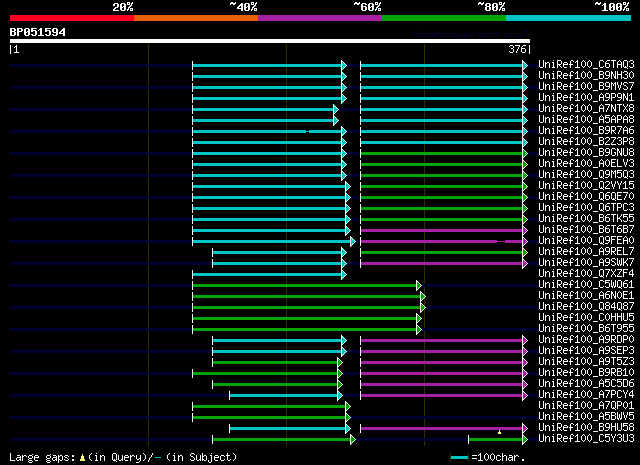Select hit label UniRef100_Q9FEA0
The image size is (640, 465).
pyautogui.click(x=586, y=241)
